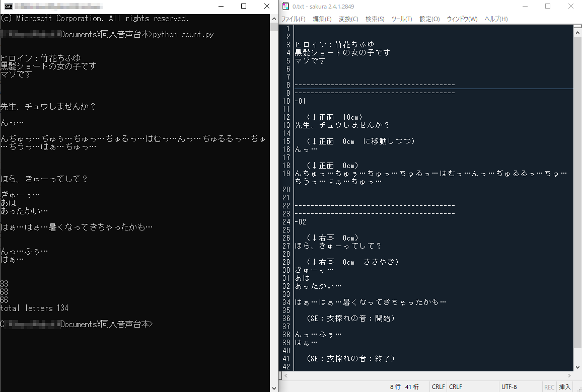Click the REC indicator in status bar

tap(549, 387)
